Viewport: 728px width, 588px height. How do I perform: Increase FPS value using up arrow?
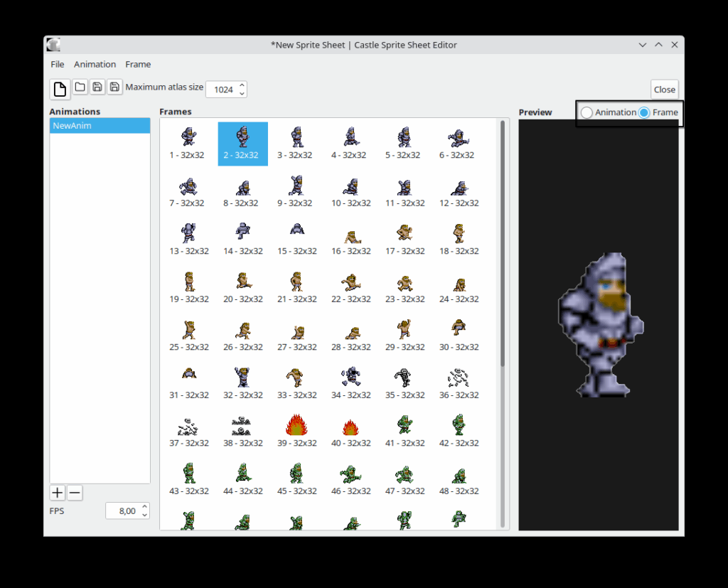[145, 507]
